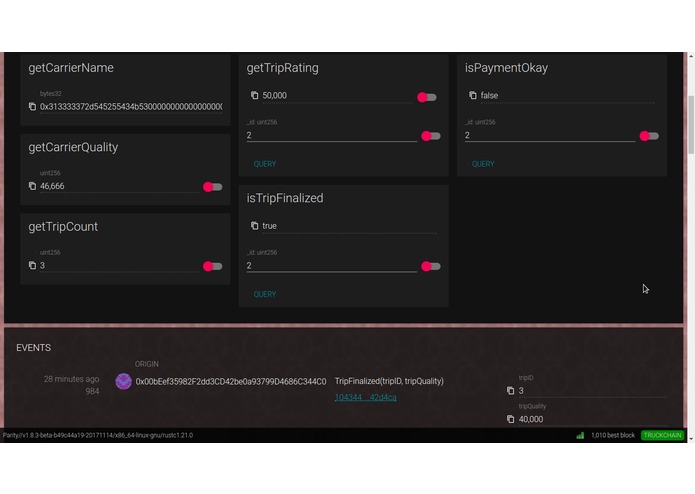Edit the getTripRating _id input field
This screenshot has width=695, height=494.
pos(332,135)
